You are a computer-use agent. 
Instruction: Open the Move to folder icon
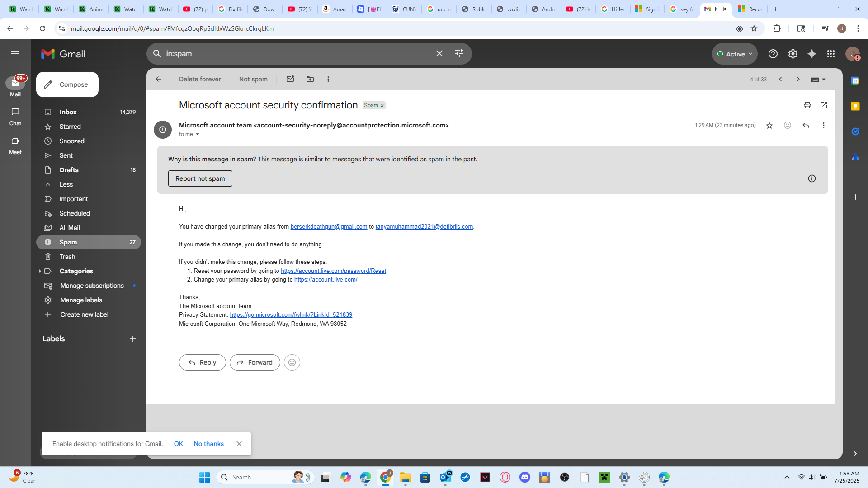[310, 79]
